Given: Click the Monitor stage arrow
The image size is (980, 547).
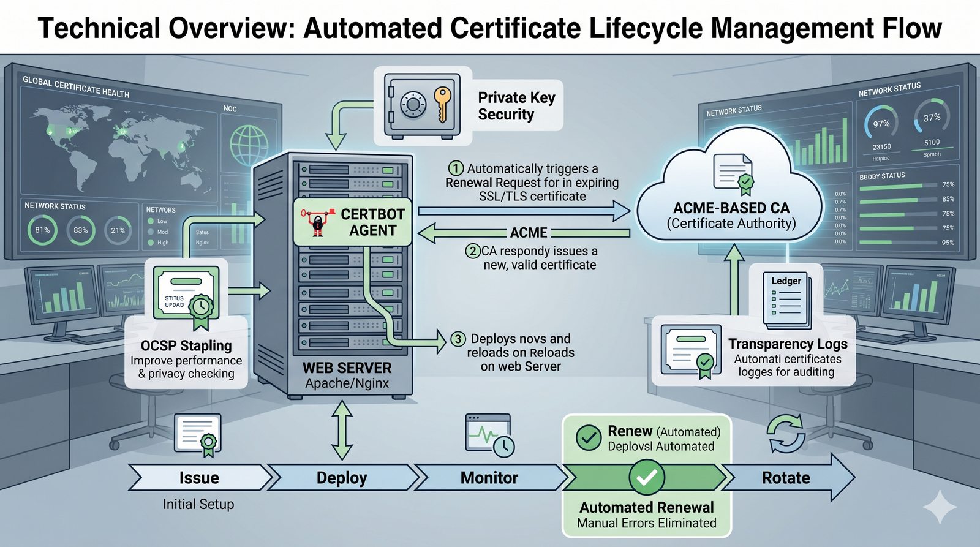Looking at the screenshot, I should [489, 478].
